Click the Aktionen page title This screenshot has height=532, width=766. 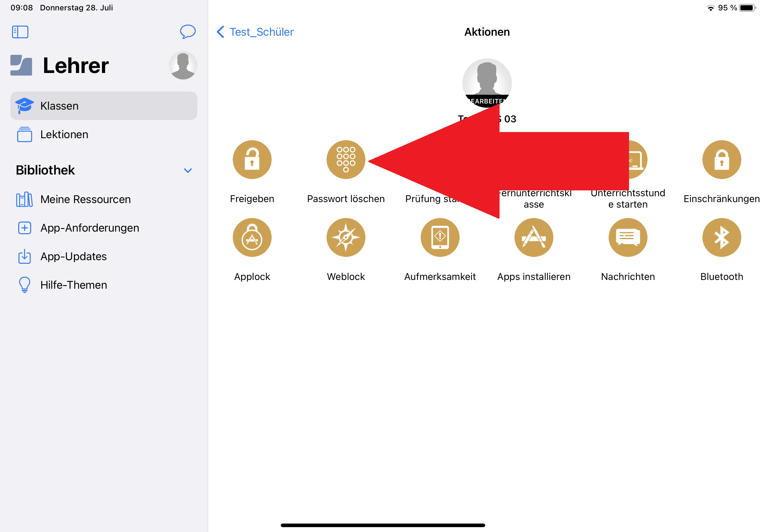coord(487,32)
